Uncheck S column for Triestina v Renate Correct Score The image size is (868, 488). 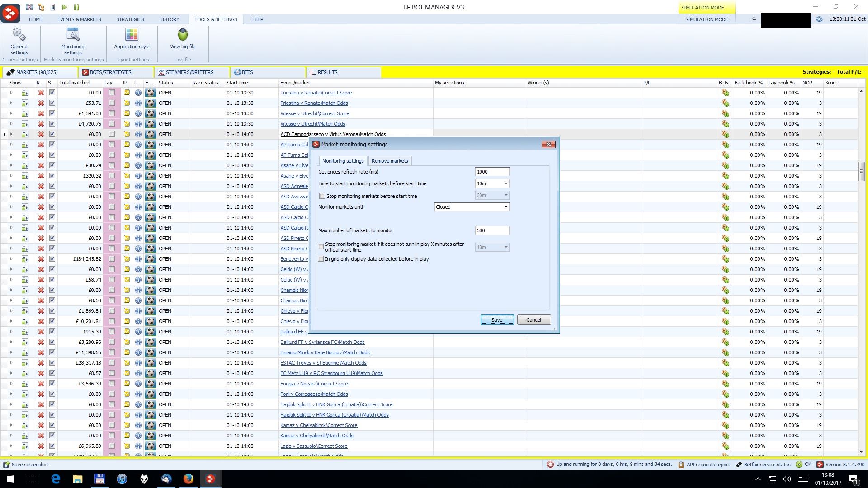point(52,93)
